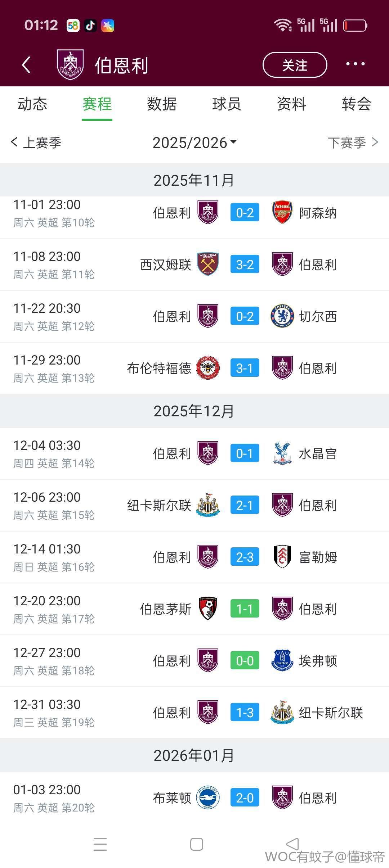Tap the Everton club crest
Viewport: 389px width, 868px height.
[x=282, y=661]
